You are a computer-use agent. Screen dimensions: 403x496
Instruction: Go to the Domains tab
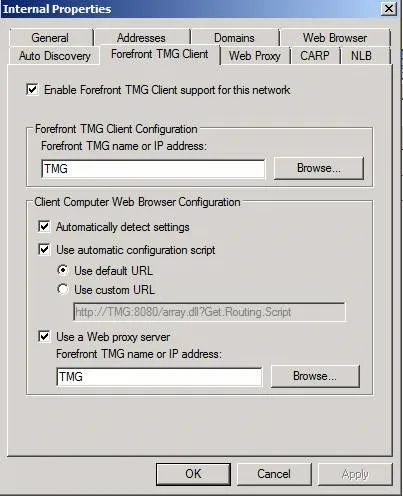234,38
